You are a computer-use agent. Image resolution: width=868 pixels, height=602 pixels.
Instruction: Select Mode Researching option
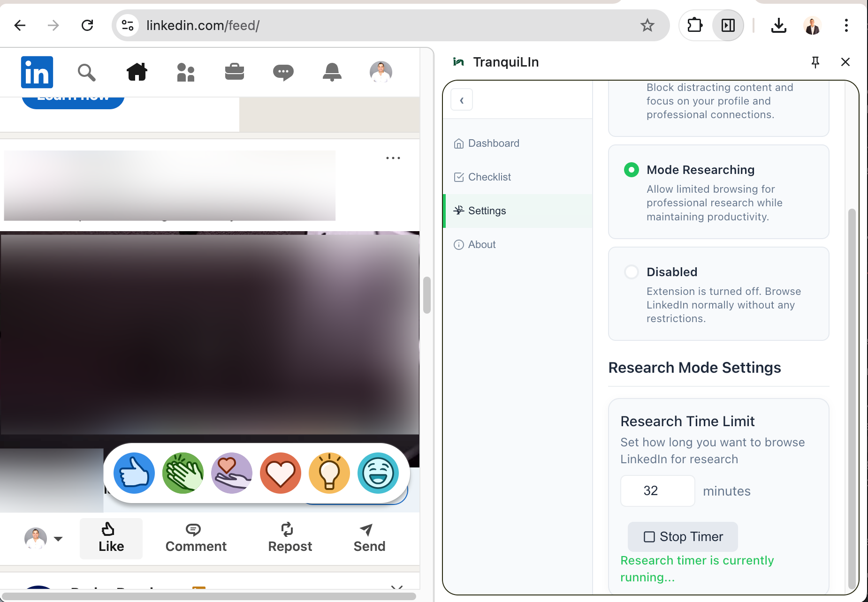click(631, 169)
